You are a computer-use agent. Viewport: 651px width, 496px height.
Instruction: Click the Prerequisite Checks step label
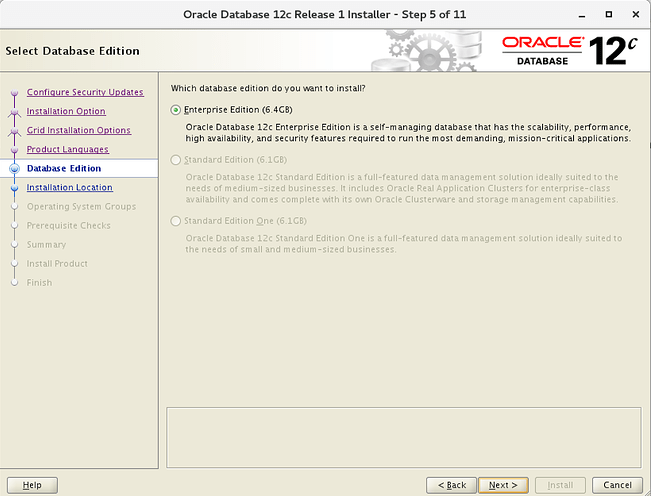tap(69, 226)
